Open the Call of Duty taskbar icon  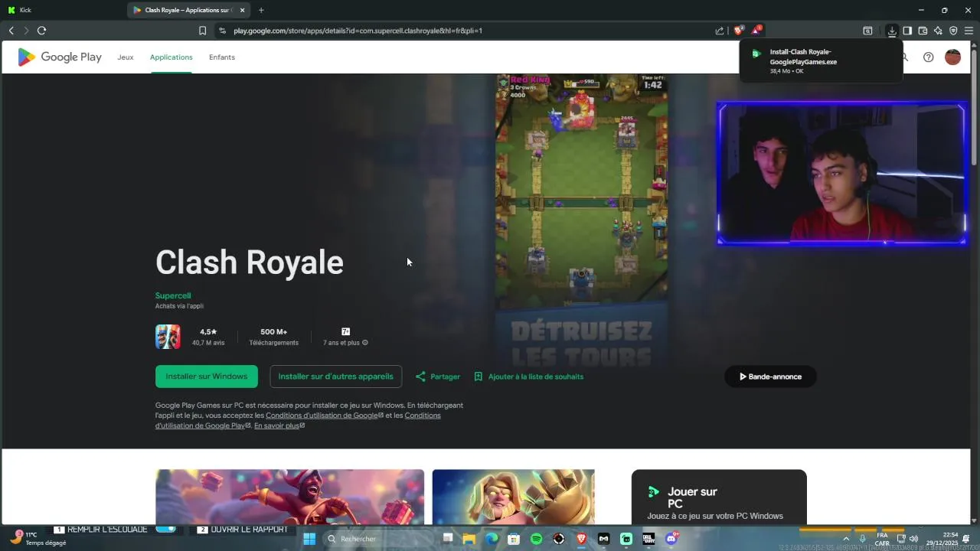(x=648, y=539)
